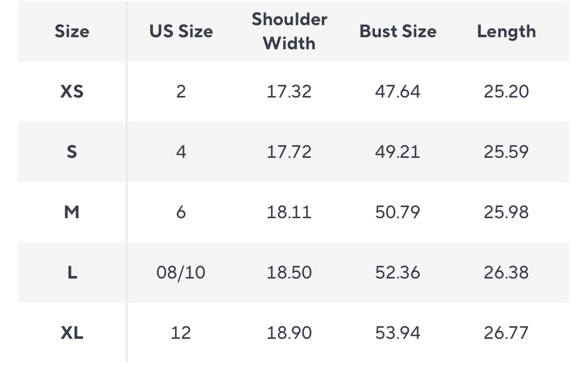Select bust size value 47.64

tap(398, 91)
